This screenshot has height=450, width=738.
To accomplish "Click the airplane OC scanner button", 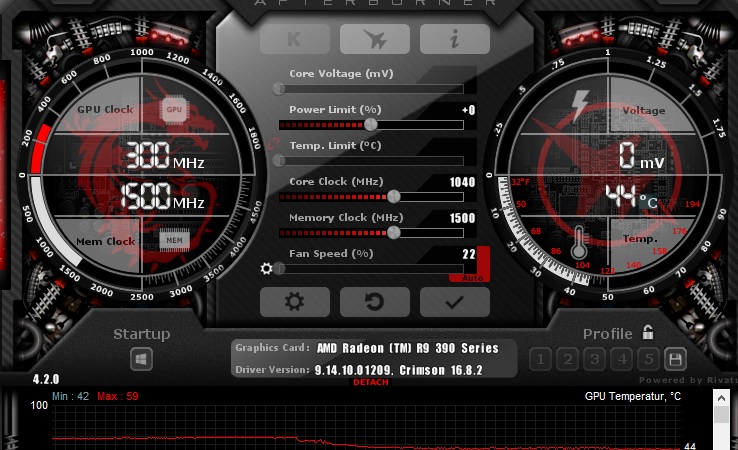I will coord(375,39).
